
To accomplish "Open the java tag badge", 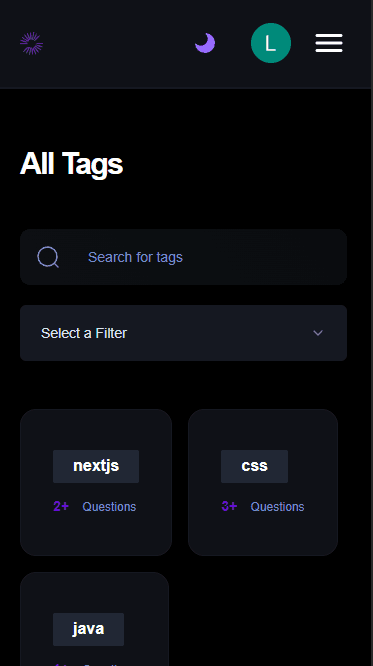I will click(88, 629).
